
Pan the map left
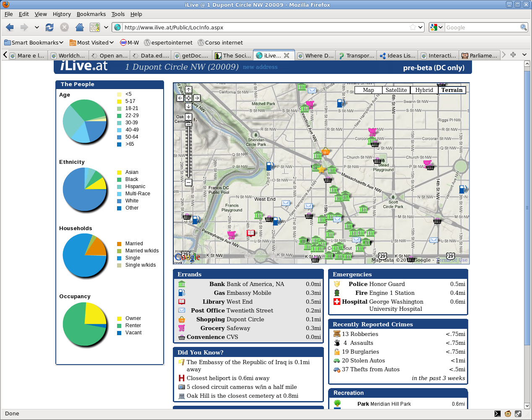click(180, 98)
